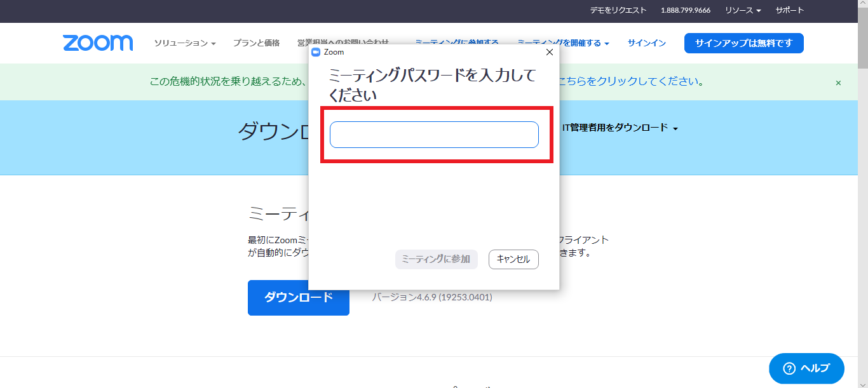Click the blue ダウンロード button
The image size is (868, 388).
click(x=299, y=298)
